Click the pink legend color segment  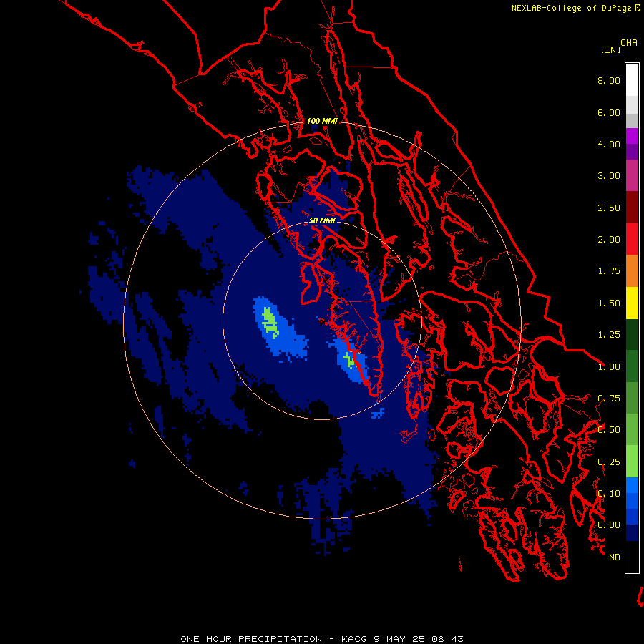click(x=632, y=175)
